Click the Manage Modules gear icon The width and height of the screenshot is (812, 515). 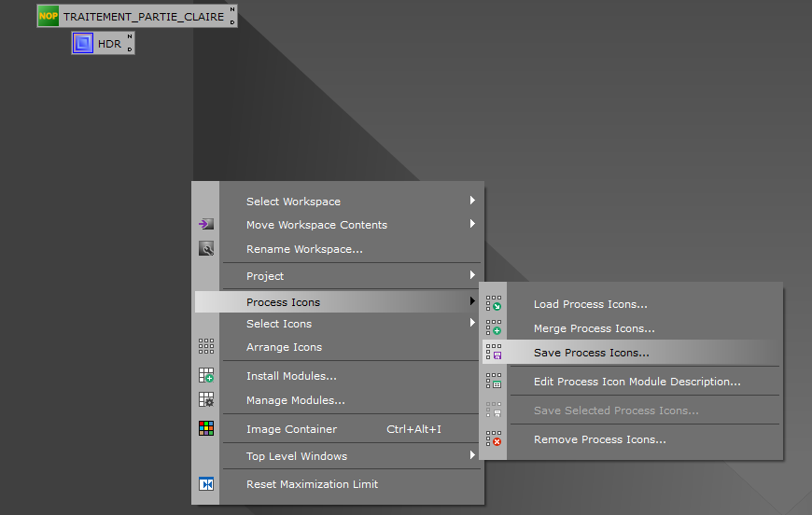[x=206, y=399]
